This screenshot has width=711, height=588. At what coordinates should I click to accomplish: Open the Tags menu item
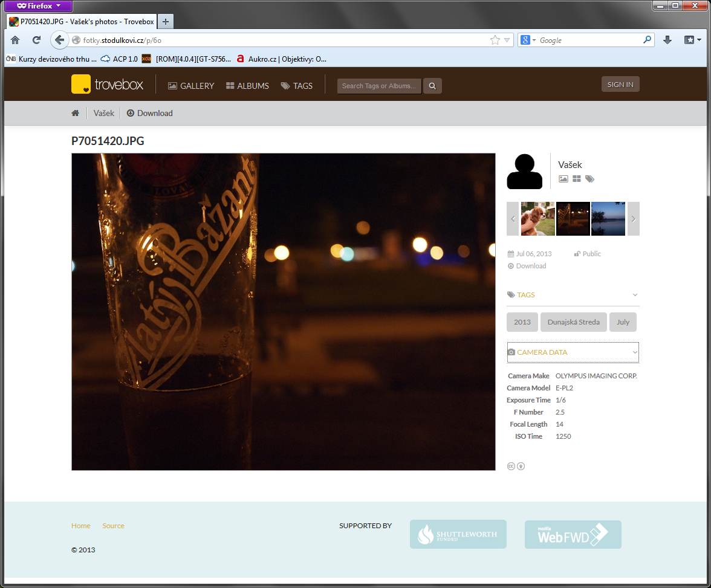click(297, 86)
